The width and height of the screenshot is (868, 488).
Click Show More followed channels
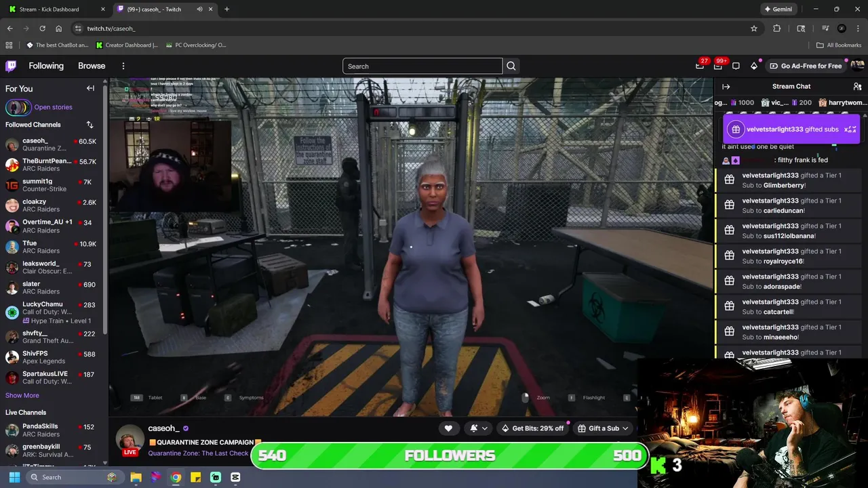(x=22, y=395)
